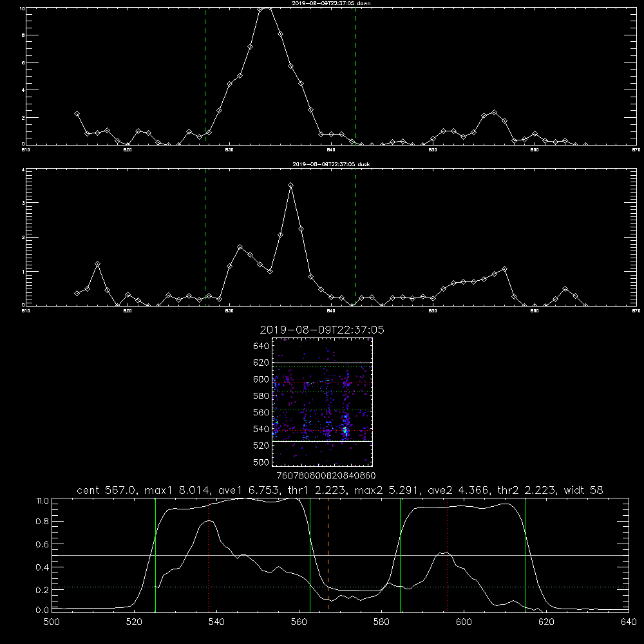Select right green dashed line in dawn plot
Image resolution: width=644 pixels, height=644 pixels.
355,76
